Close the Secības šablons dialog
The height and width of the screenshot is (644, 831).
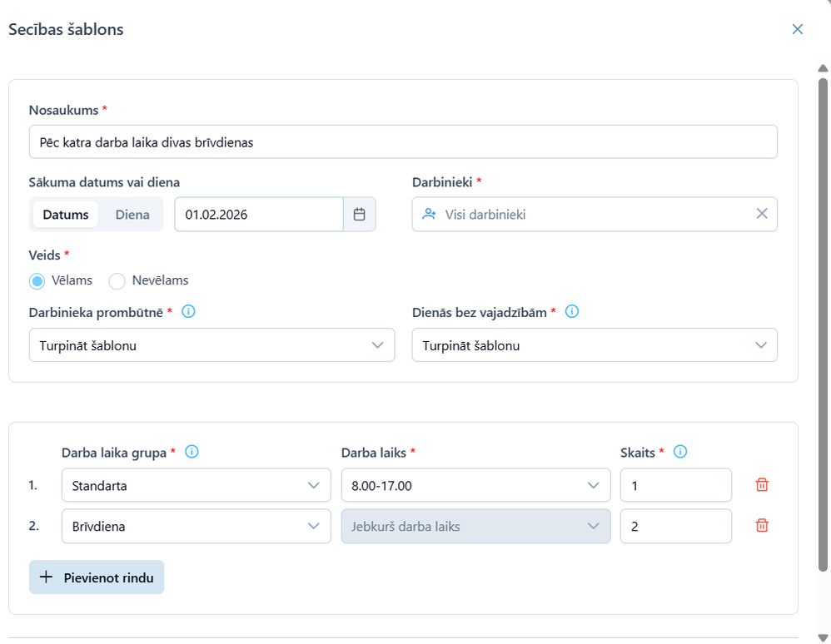coord(797,29)
